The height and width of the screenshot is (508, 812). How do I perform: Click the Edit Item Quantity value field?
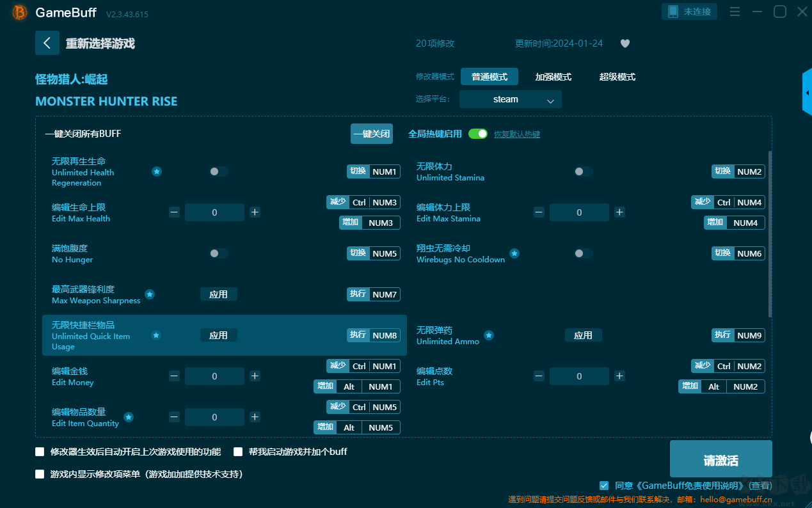pos(214,417)
